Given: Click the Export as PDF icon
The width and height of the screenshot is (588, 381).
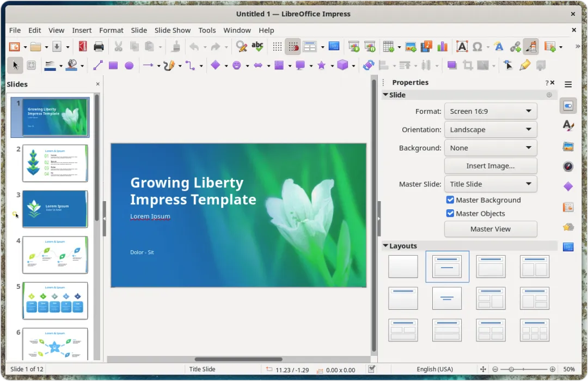Looking at the screenshot, I should click(x=83, y=47).
